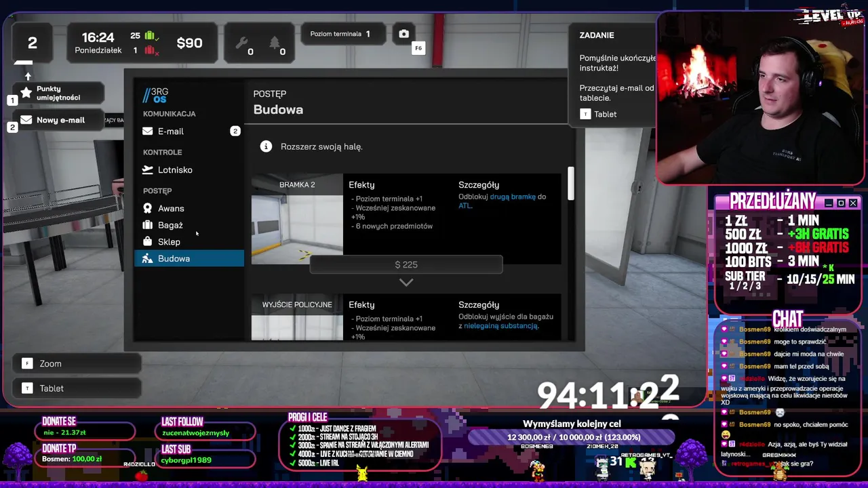The height and width of the screenshot is (488, 868).
Task: Click the red rejected luggage icon
Action: [151, 51]
